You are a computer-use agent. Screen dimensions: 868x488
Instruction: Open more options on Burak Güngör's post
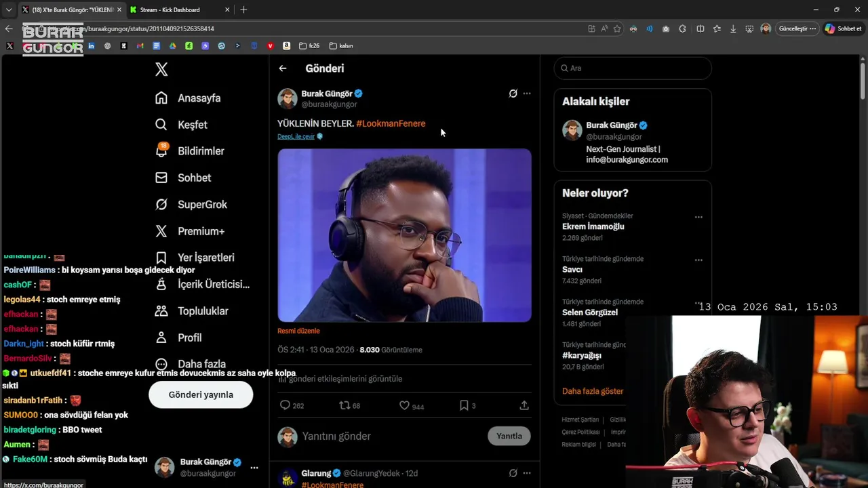(x=527, y=94)
